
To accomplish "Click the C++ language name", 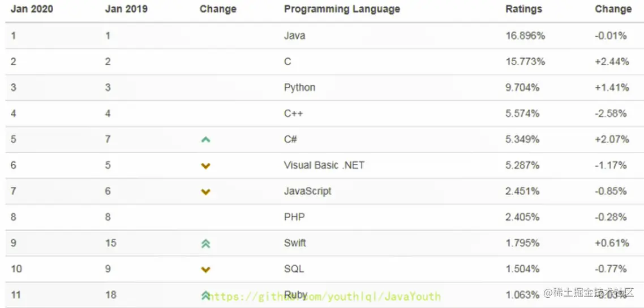I will tap(293, 114).
